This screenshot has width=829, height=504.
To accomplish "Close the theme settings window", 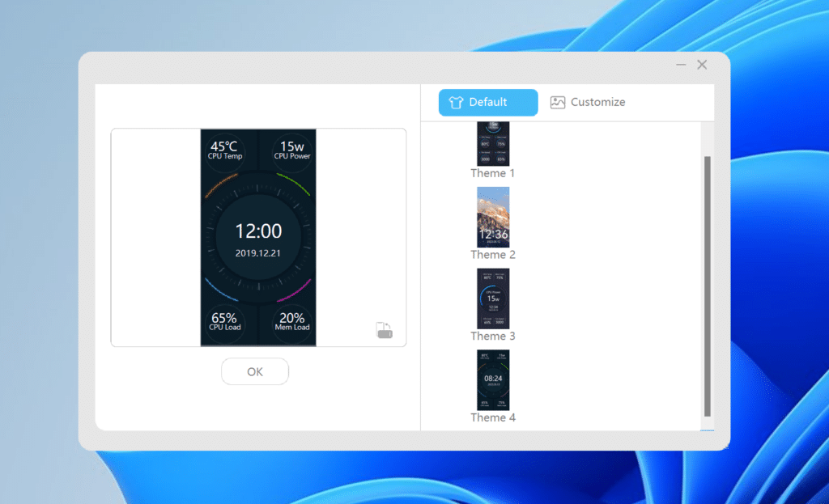I will coord(702,65).
